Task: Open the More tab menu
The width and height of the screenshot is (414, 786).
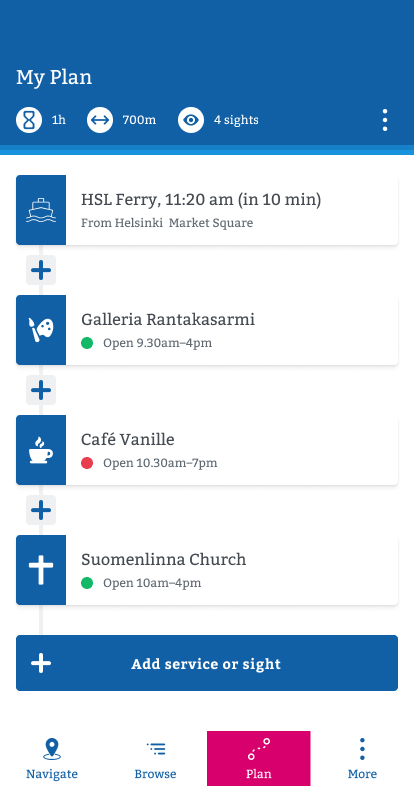Action: click(362, 758)
